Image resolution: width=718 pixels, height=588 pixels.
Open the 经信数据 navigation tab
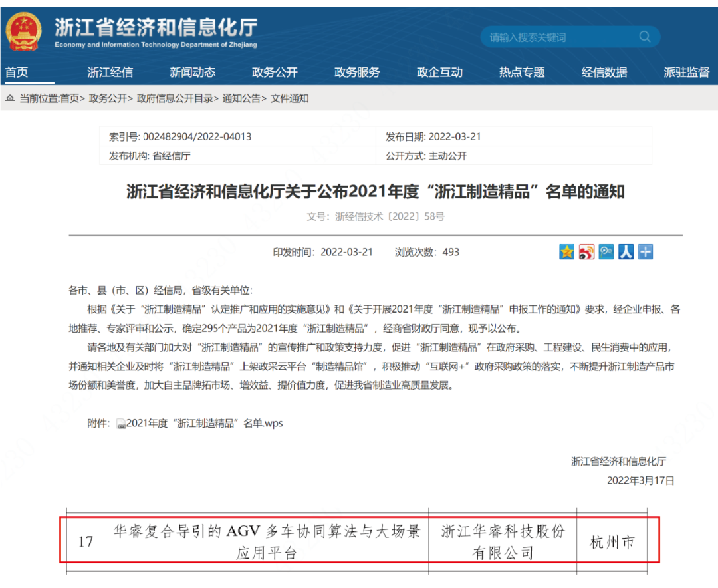pos(604,72)
